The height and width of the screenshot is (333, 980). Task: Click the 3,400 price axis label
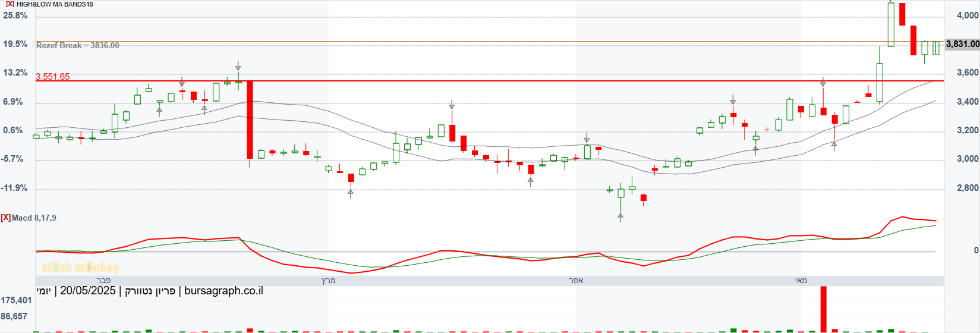pos(967,102)
